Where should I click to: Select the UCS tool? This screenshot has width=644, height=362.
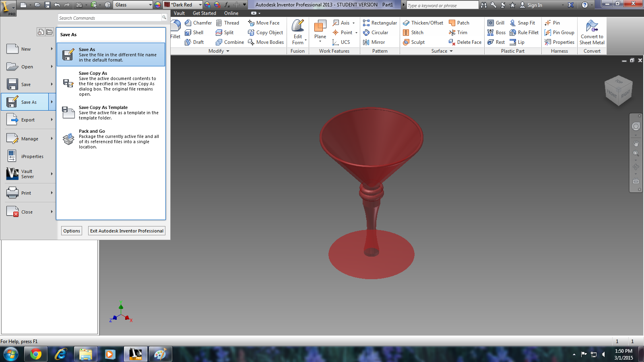pyautogui.click(x=341, y=42)
